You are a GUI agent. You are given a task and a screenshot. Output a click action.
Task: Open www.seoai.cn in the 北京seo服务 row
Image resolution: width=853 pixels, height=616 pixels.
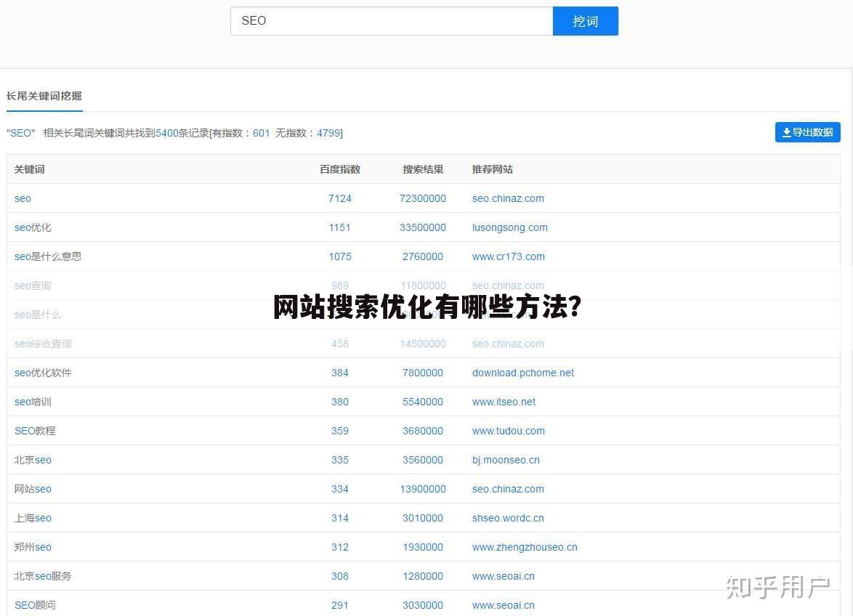coord(504,576)
